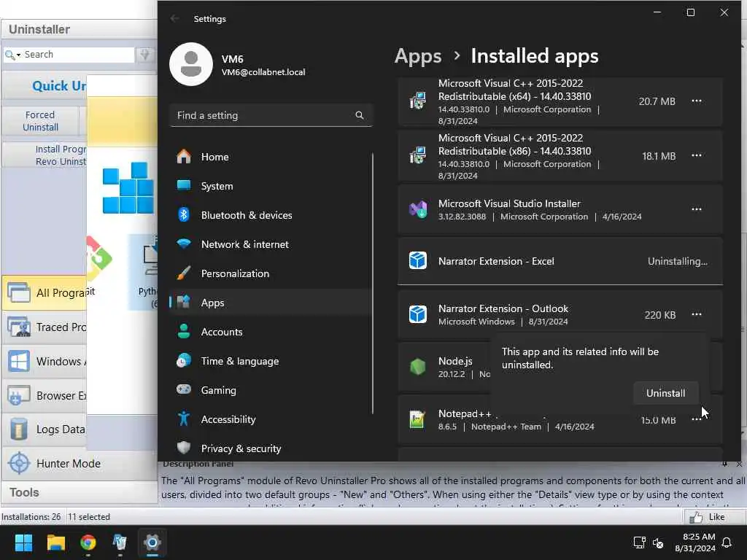Image resolution: width=747 pixels, height=560 pixels.
Task: Open more options for Visual C++ x64 Redistributable
Action: 697,101
